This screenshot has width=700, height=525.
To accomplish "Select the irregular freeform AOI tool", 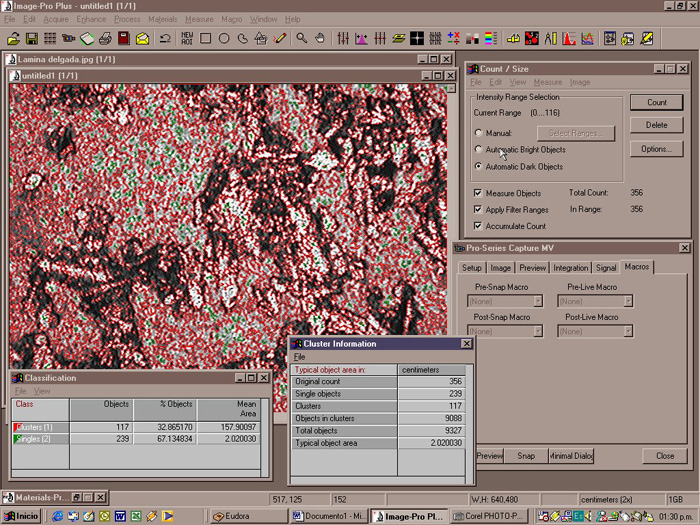I will (242, 39).
